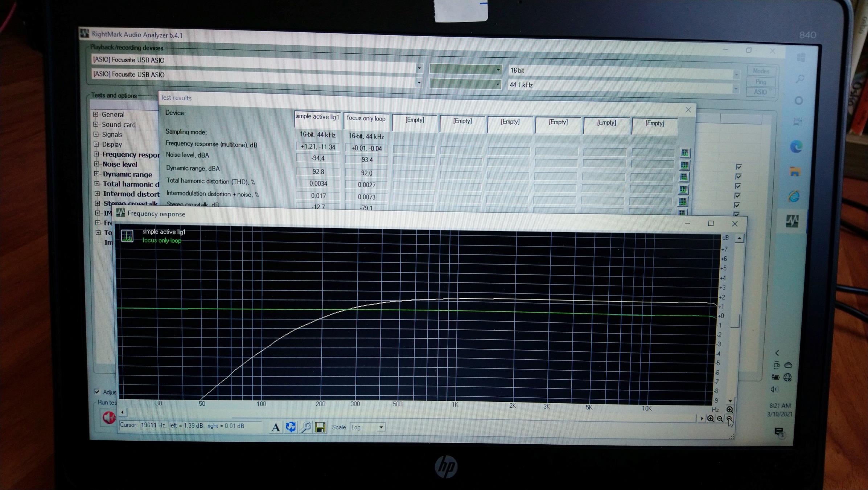Screen dimensions: 868x490
Task: Expand the Dynamic range tree node
Action: pyautogui.click(x=97, y=174)
